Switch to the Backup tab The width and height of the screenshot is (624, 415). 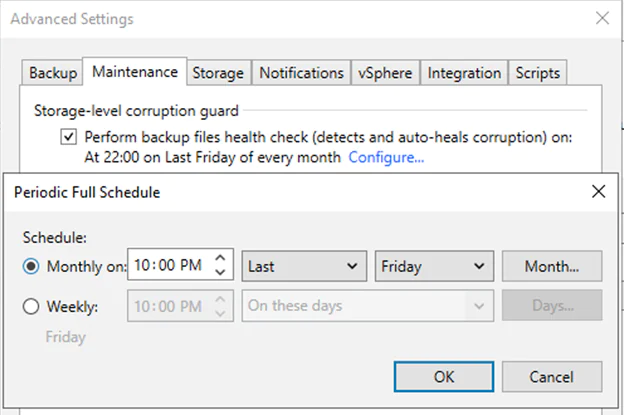pos(52,73)
